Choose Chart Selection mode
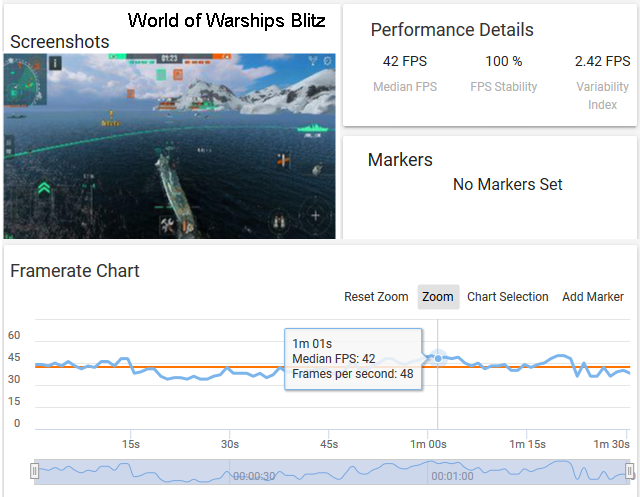 tap(507, 297)
